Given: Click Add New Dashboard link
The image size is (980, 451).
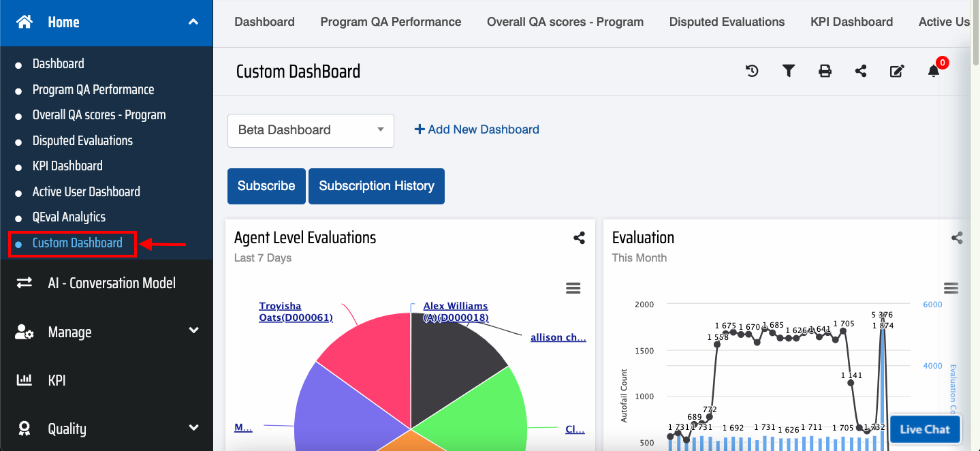Looking at the screenshot, I should [x=477, y=129].
